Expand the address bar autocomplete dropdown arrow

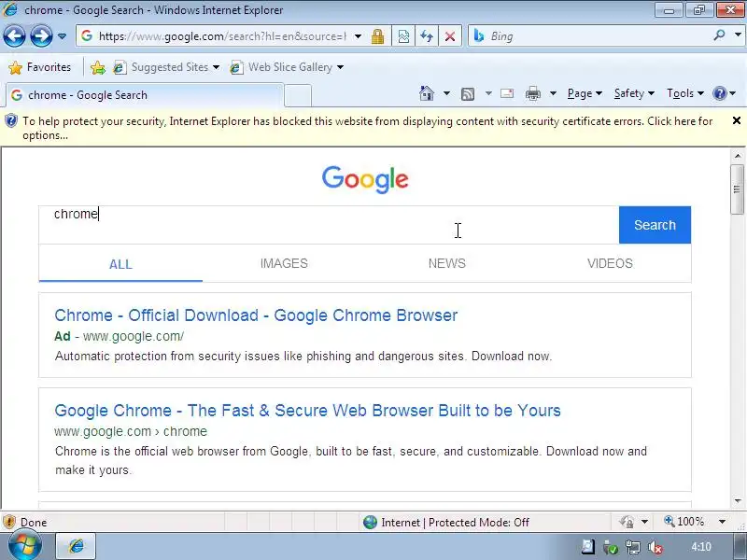coord(358,36)
